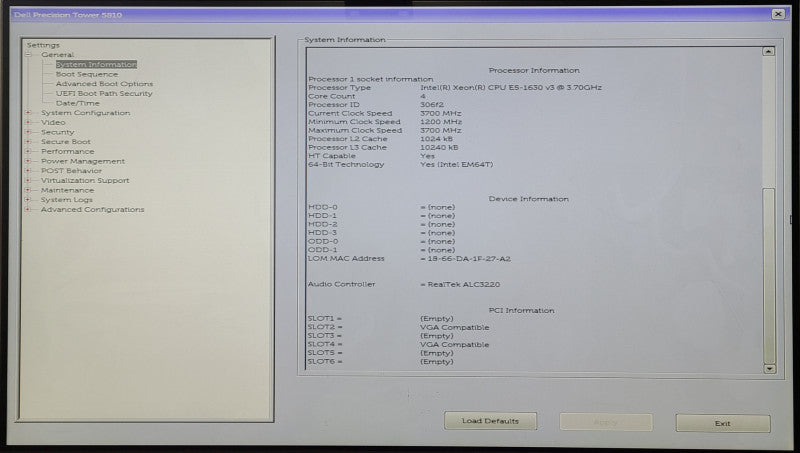This screenshot has width=800, height=453.
Task: Click the 64-Bit Technology row value
Action: [457, 165]
